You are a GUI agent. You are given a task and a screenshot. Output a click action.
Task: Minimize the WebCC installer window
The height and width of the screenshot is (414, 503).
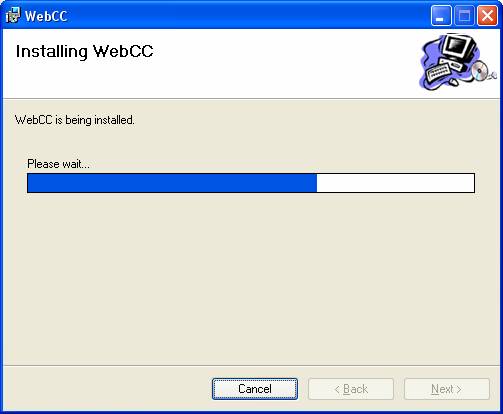click(x=441, y=16)
